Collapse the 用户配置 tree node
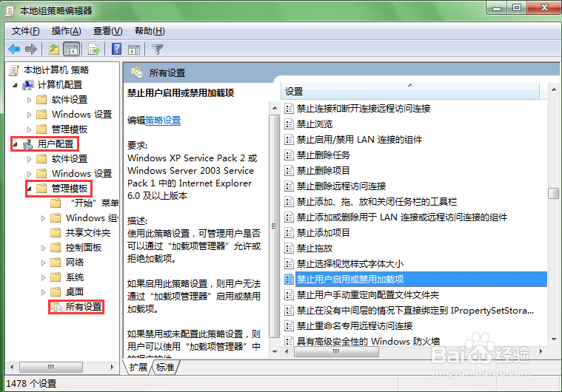 [15, 145]
